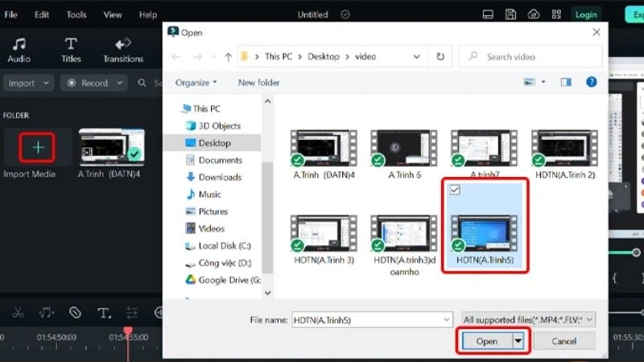Viewport: 644px width, 362px height.
Task: Click the media search magnifier icon
Action: click(142, 83)
